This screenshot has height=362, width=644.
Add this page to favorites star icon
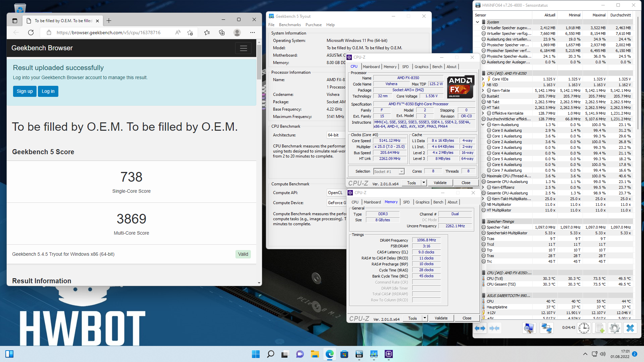click(190, 33)
